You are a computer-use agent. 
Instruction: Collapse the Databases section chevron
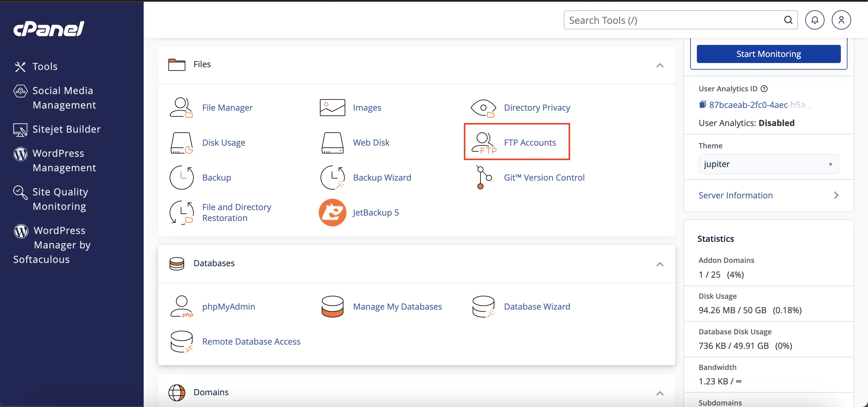coord(660,264)
